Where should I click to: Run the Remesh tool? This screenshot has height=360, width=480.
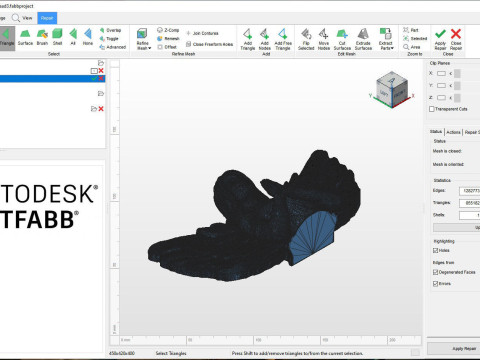[168, 39]
